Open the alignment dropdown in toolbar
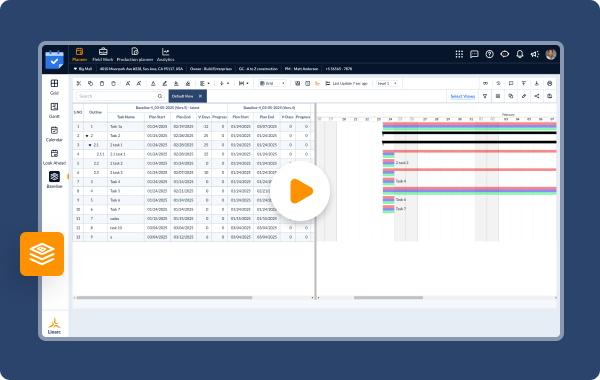The width and height of the screenshot is (600, 380). [205, 83]
